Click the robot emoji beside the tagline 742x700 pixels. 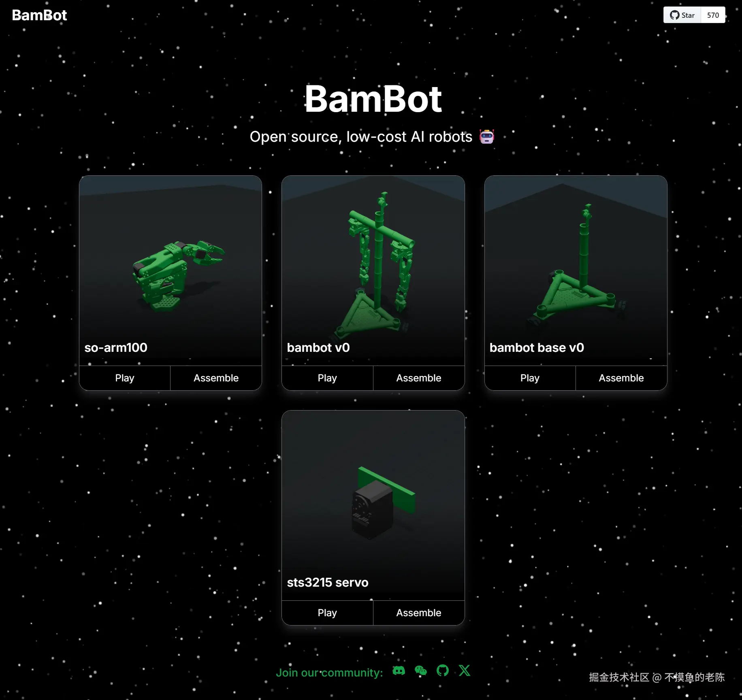click(x=487, y=137)
